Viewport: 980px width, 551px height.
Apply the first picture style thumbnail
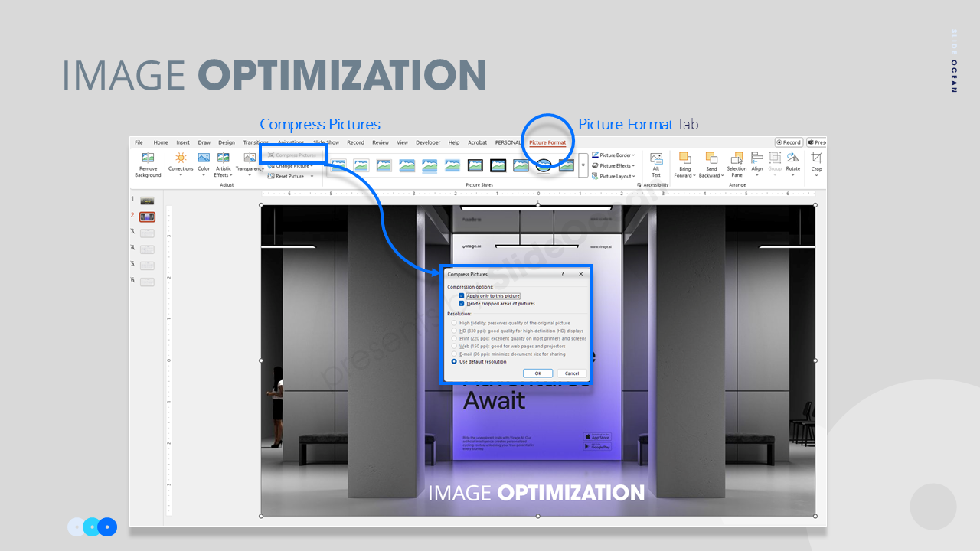pyautogui.click(x=338, y=165)
